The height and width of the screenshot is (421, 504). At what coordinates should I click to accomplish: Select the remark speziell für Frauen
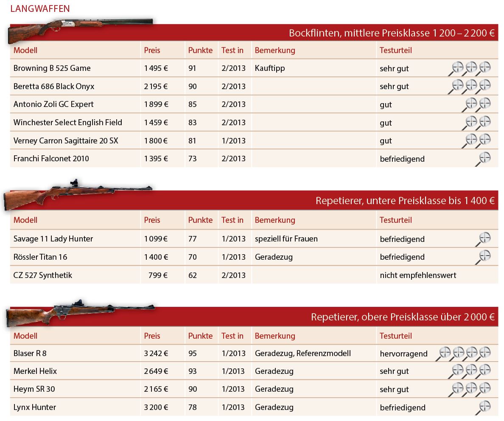click(x=286, y=239)
